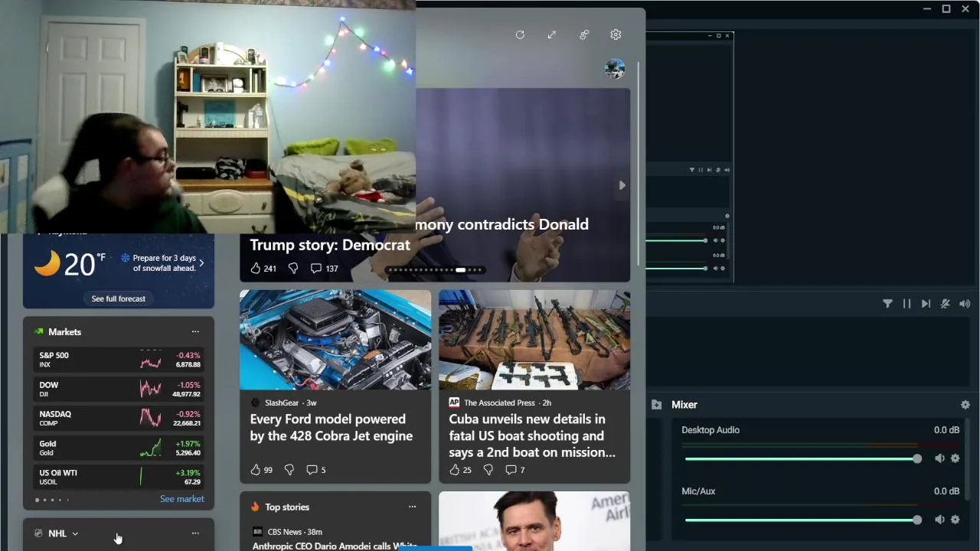This screenshot has width=980, height=551.
Task: Open See market link
Action: point(182,499)
